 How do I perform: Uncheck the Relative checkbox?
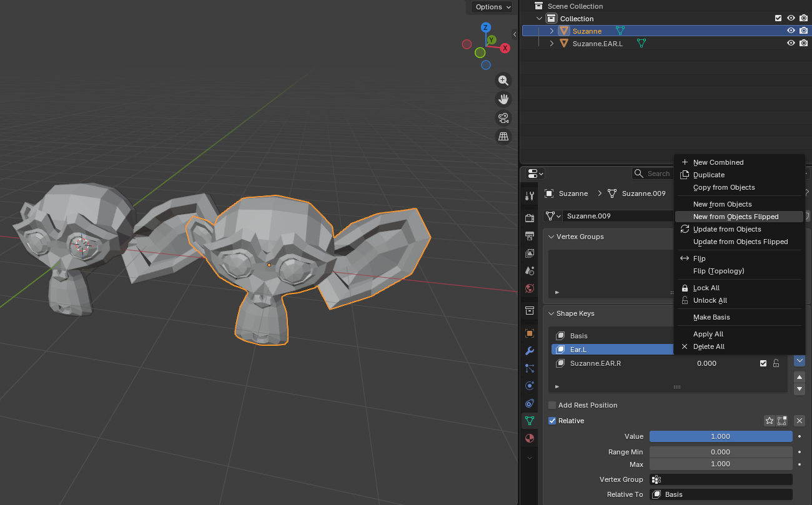pyautogui.click(x=552, y=421)
